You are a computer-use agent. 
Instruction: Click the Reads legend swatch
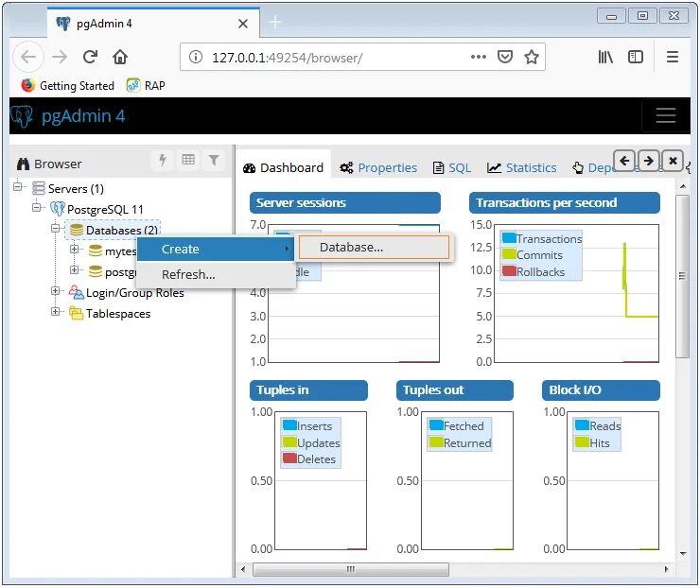point(582,424)
